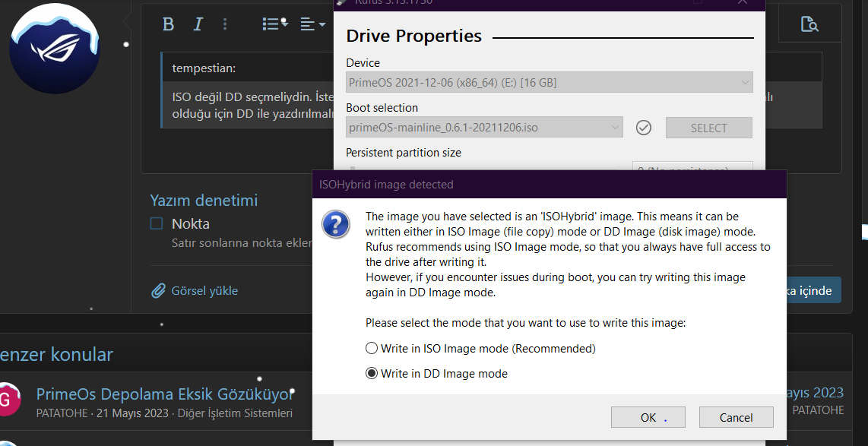This screenshot has height=446, width=868.
Task: Confirm the ISOHybrid dialog with OK
Action: [x=648, y=417]
